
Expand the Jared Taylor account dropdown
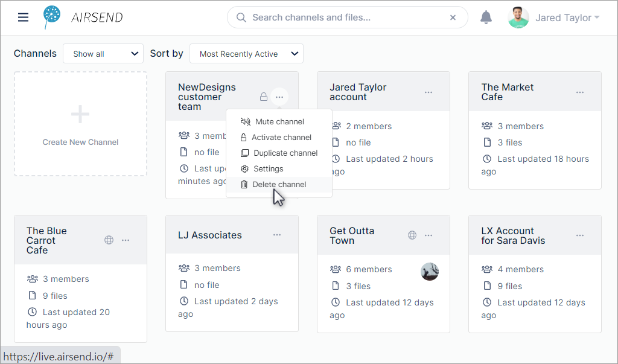(x=567, y=18)
